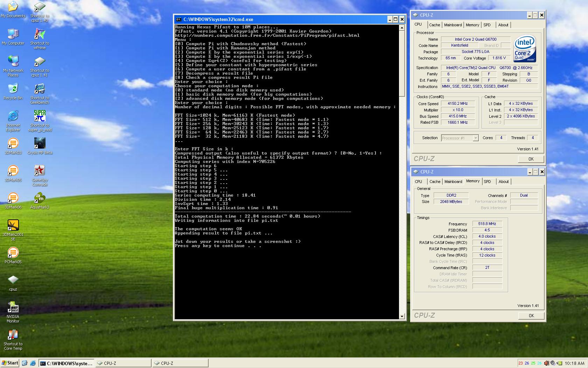
Task: Switch to CPU tab in lower CPU-Z
Action: (x=418, y=182)
